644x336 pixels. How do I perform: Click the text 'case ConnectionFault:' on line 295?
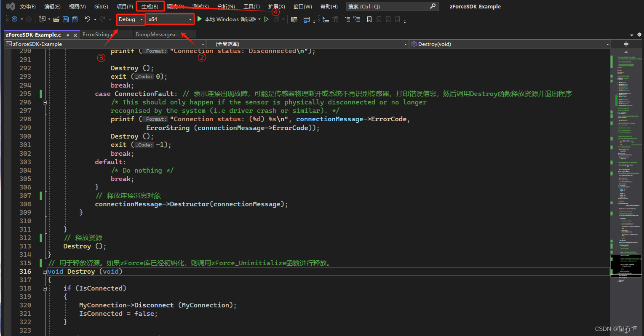coord(136,94)
